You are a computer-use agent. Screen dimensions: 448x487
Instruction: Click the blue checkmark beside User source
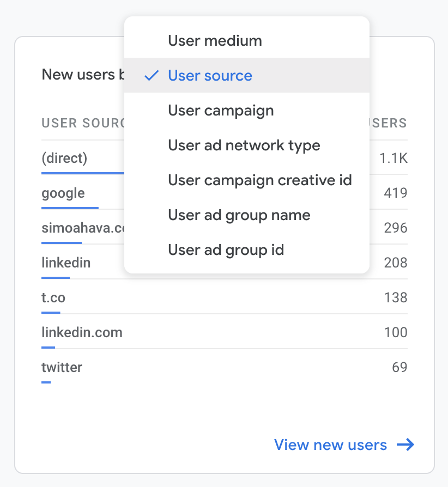pos(152,76)
